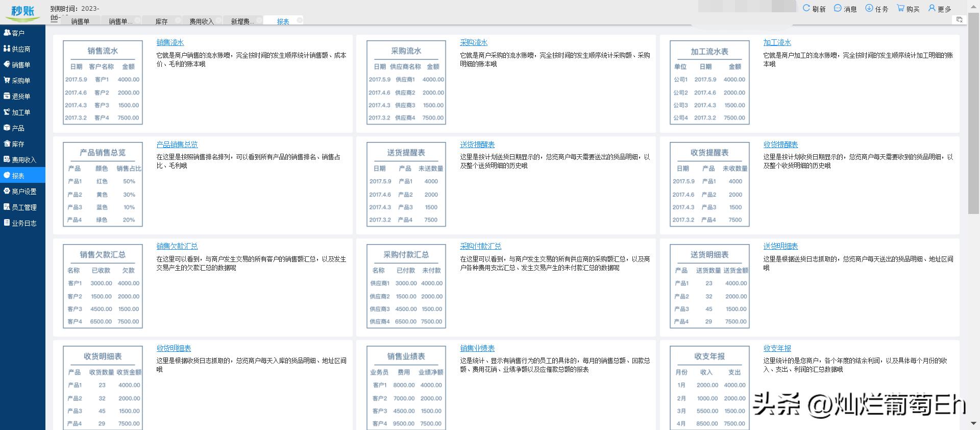980x430 pixels.
Task: Open the 采购单 sidebar item
Action: pos(22,81)
